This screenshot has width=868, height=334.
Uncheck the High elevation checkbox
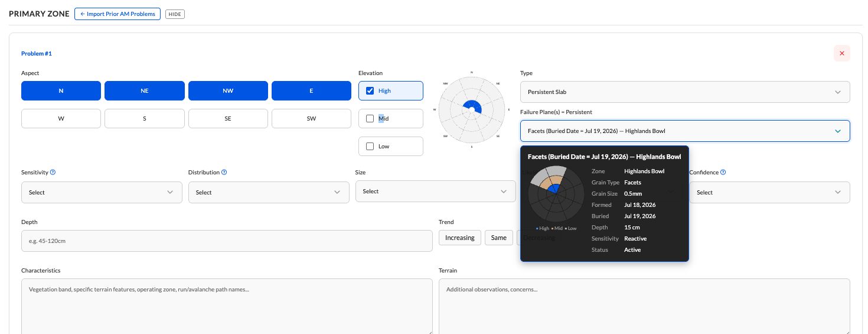370,91
